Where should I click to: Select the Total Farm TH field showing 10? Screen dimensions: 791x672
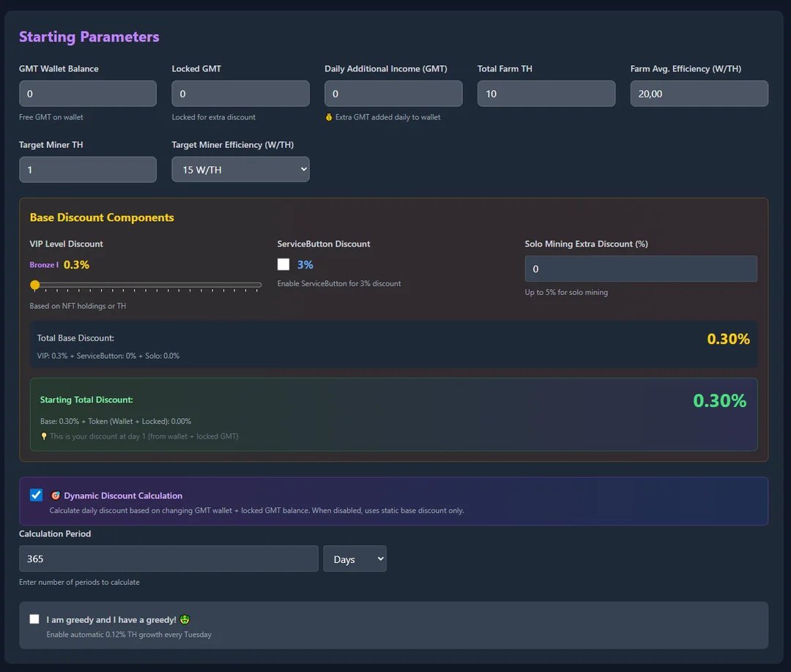point(546,93)
